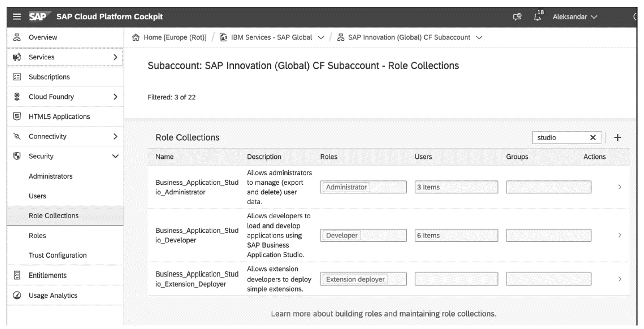Click IBM Services - SAP Global breadcrumb

coord(271,37)
